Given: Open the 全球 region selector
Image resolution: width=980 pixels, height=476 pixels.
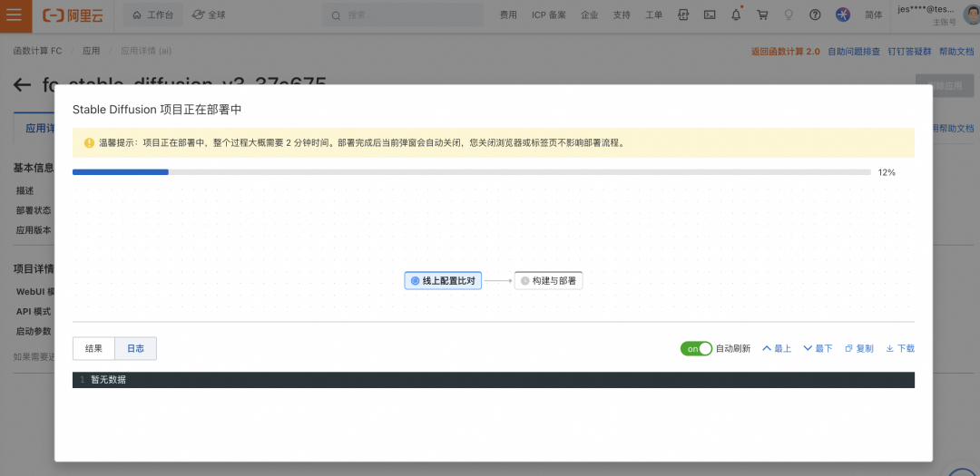Looking at the screenshot, I should (209, 15).
